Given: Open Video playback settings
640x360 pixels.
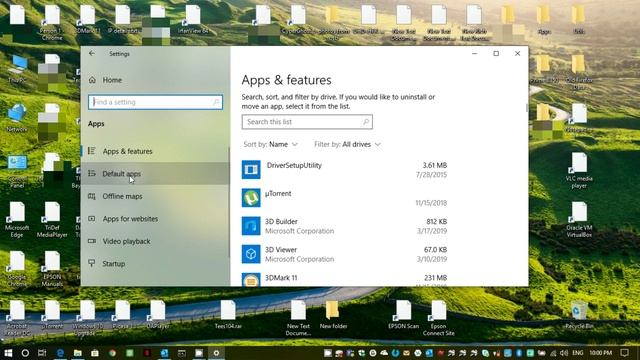Looking at the screenshot, I should pyautogui.click(x=155, y=241).
